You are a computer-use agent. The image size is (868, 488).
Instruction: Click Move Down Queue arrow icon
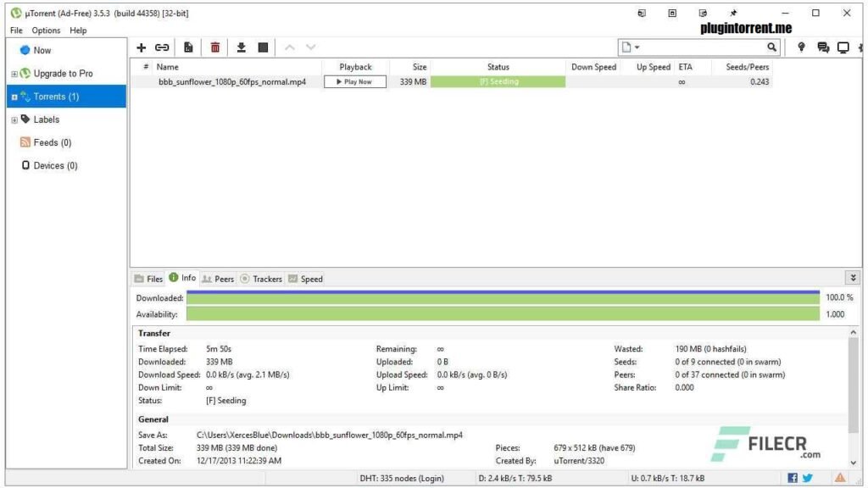click(311, 47)
